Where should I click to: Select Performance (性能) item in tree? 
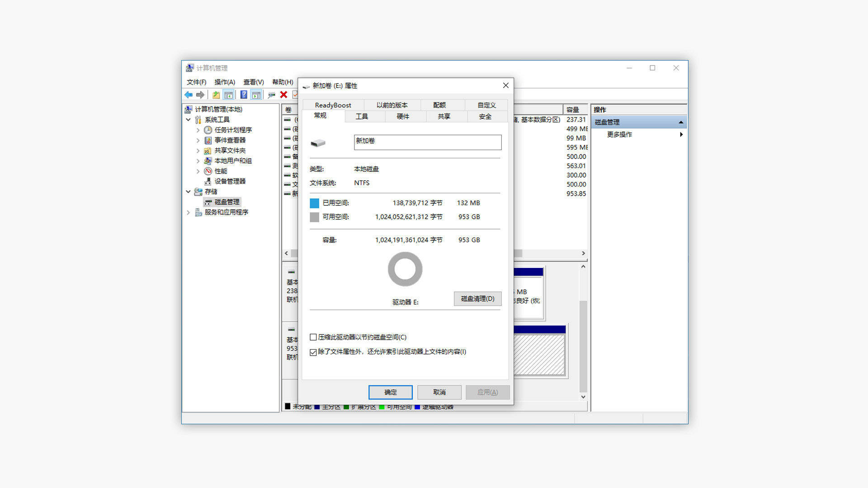coord(221,171)
